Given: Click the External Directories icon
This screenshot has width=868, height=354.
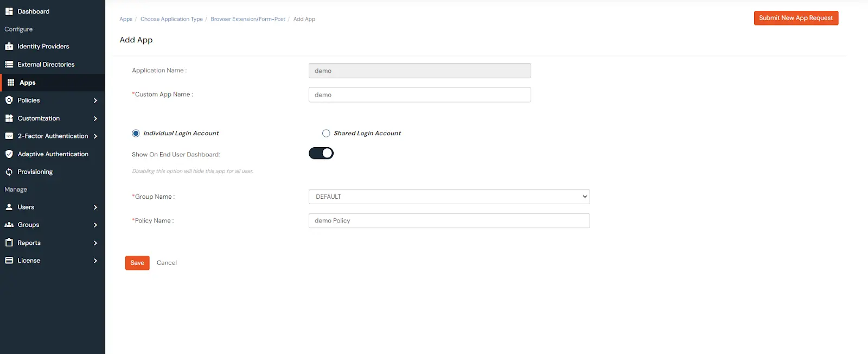Looking at the screenshot, I should click(9, 65).
